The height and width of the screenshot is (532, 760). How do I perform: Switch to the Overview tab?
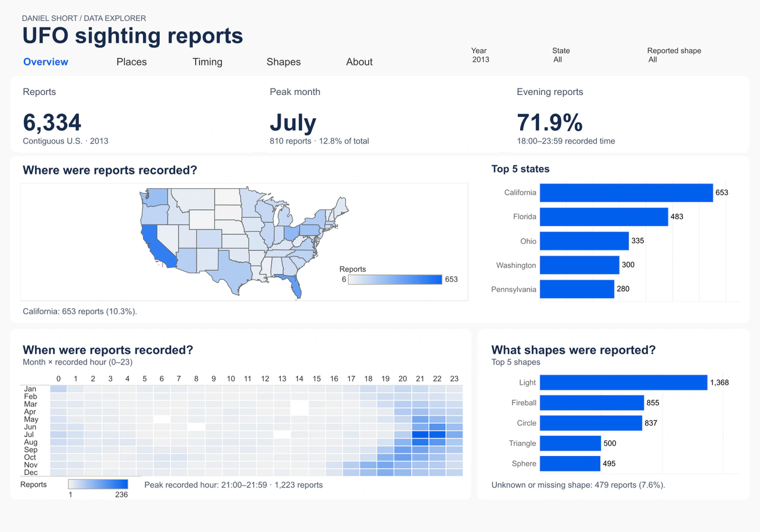[x=46, y=62]
